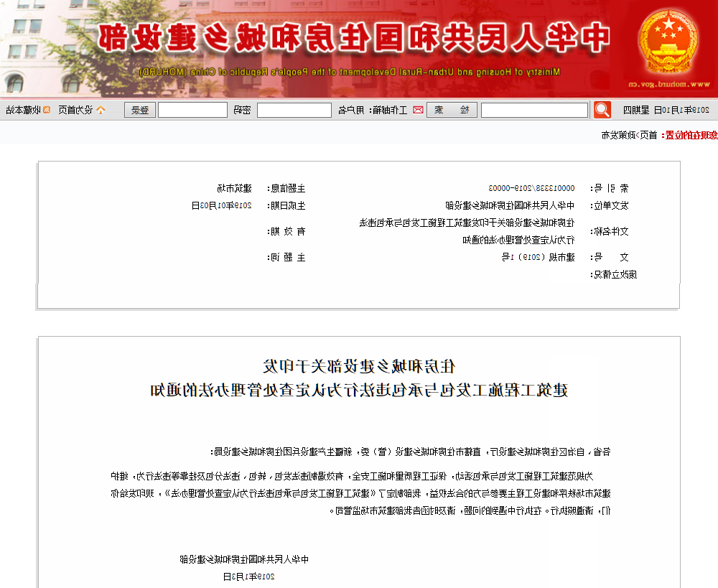Click the English Ministry of Housing subtitle
Screen dimensions: 718x588
click(350, 72)
